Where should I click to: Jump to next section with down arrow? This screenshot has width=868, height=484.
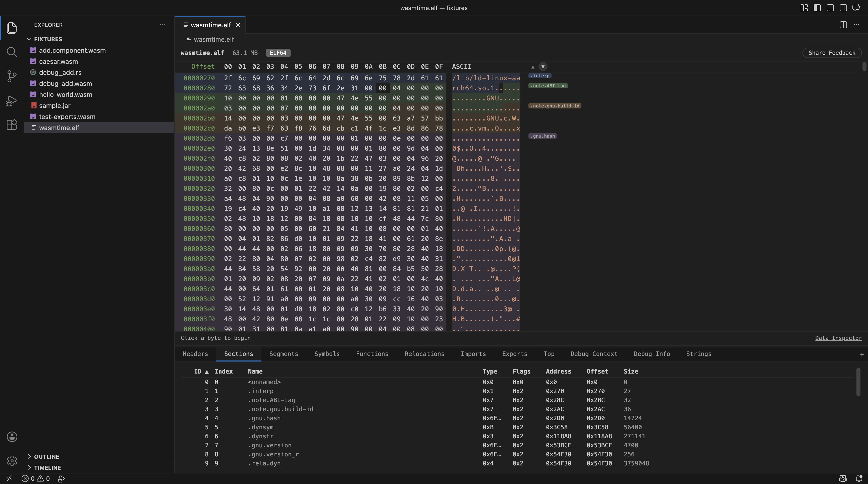pyautogui.click(x=543, y=67)
